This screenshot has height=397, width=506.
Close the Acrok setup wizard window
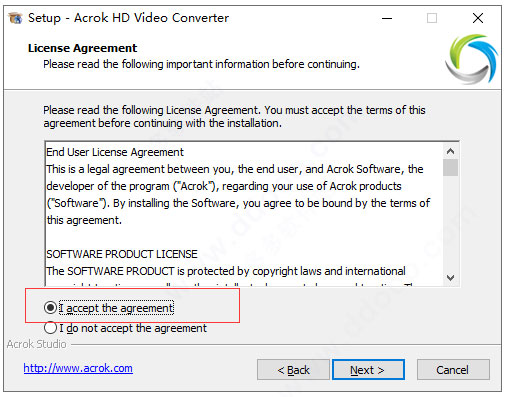[478, 18]
